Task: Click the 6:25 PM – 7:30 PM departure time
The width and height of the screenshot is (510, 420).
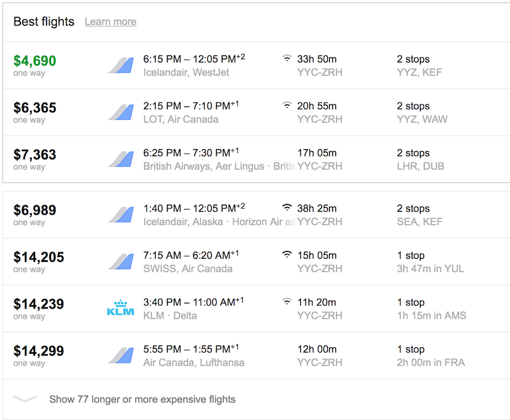Action: 191,152
